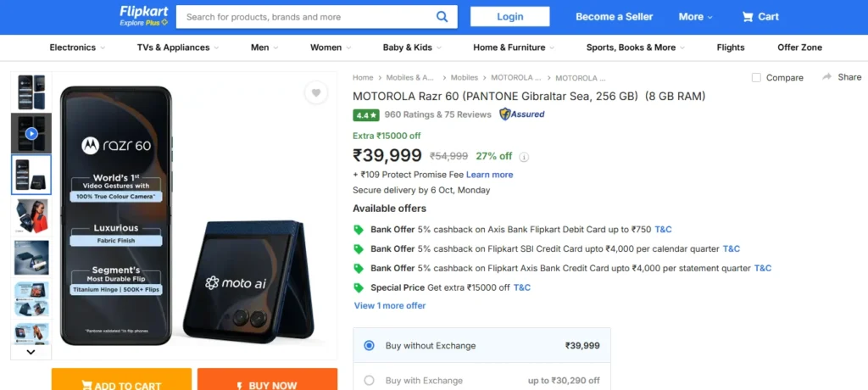Image resolution: width=868 pixels, height=390 pixels.
Task: Click the Share arrow icon
Action: (827, 77)
